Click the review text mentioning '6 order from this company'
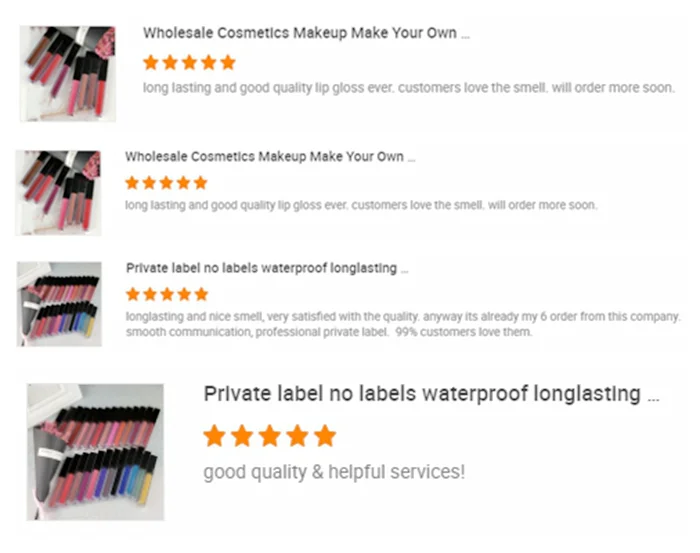Image resolution: width=700 pixels, height=553 pixels. pyautogui.click(x=403, y=324)
